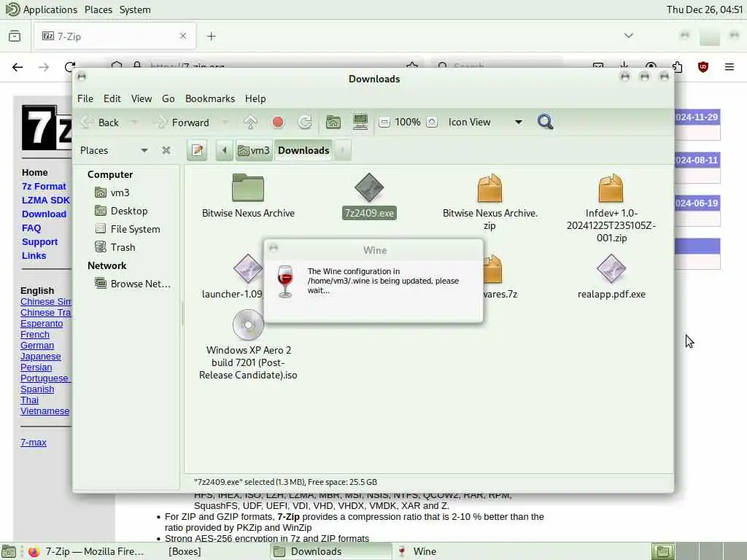Open the Help menu
The width and height of the screenshot is (747, 560).
coord(255,98)
